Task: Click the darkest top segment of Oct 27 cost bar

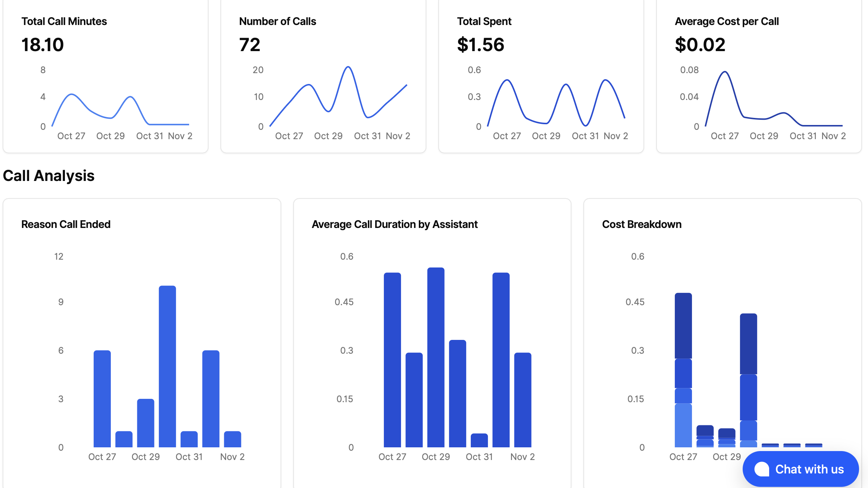Action: (683, 325)
